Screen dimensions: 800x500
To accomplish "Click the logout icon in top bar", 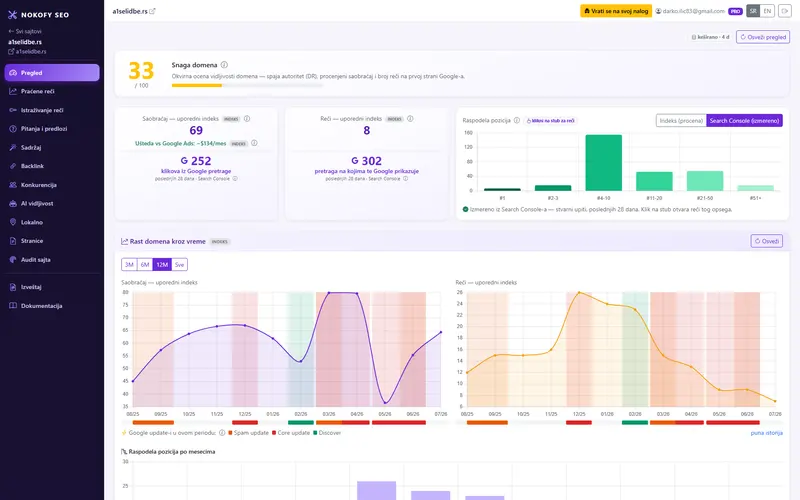I will pos(785,11).
